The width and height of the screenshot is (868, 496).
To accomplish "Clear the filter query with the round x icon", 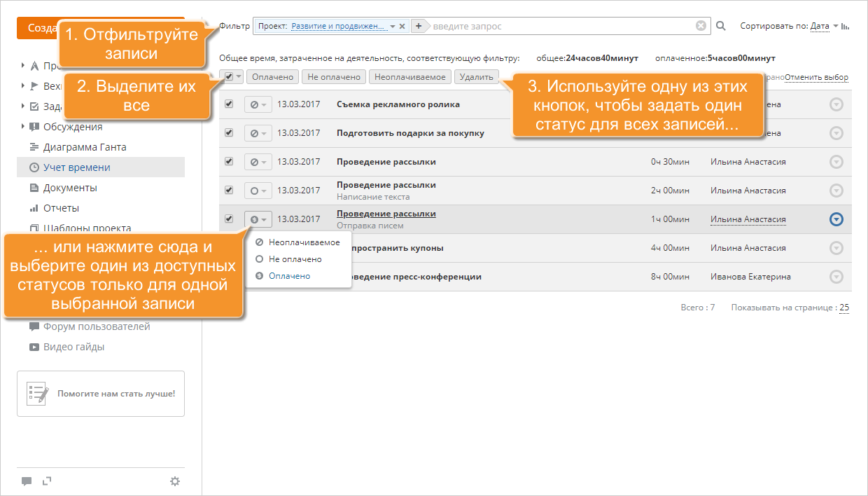I will click(x=701, y=26).
